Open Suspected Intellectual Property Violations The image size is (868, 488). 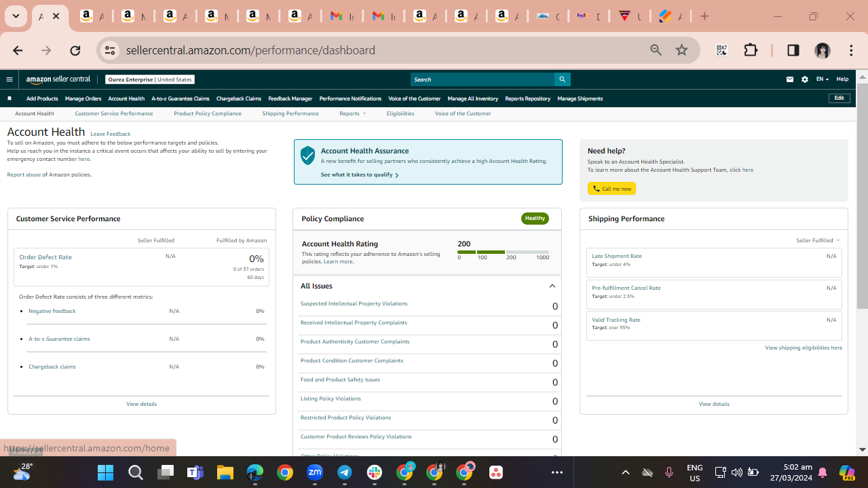(354, 303)
